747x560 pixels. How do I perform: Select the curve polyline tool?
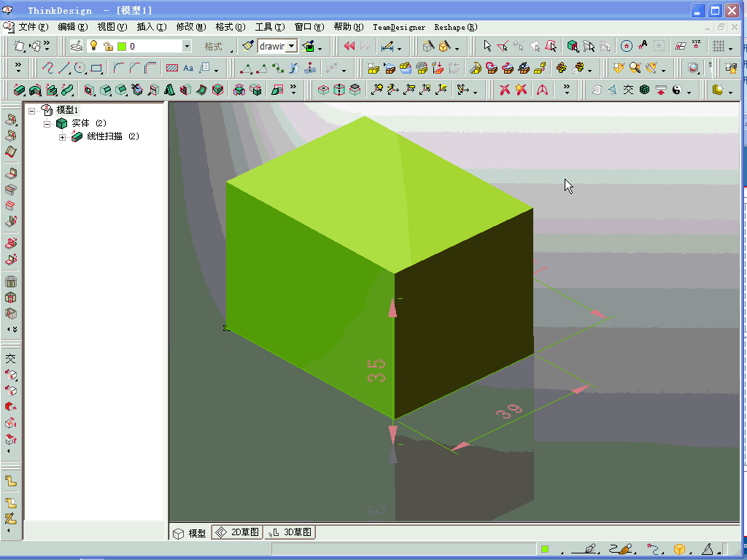click(47, 68)
